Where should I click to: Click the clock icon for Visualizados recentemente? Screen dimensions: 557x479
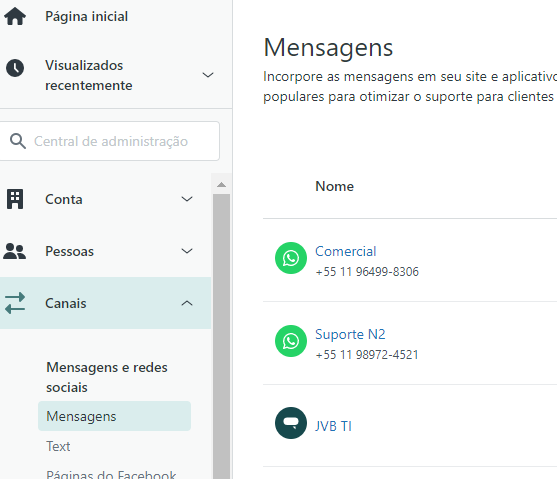[15, 68]
